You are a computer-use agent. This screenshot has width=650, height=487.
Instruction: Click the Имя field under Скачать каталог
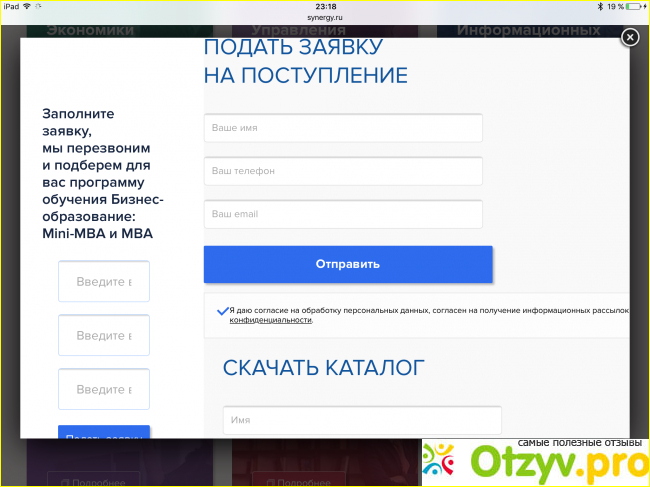pyautogui.click(x=362, y=420)
